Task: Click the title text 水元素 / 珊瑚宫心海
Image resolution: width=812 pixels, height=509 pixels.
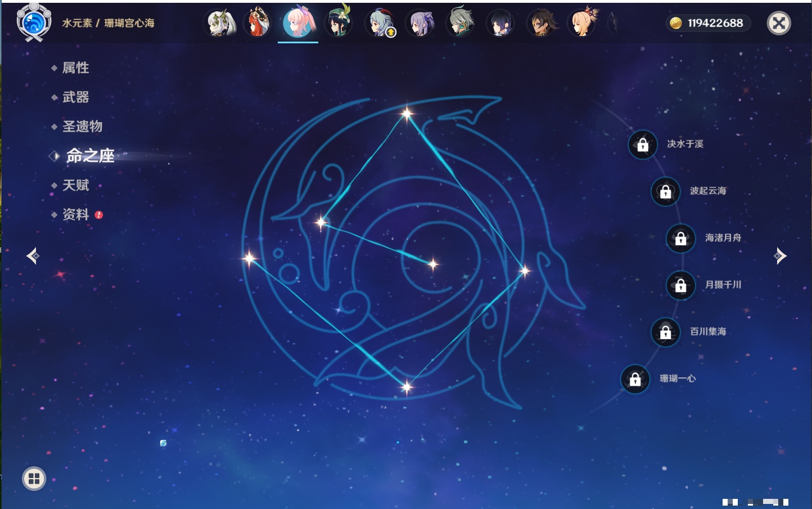Action: click(x=108, y=23)
